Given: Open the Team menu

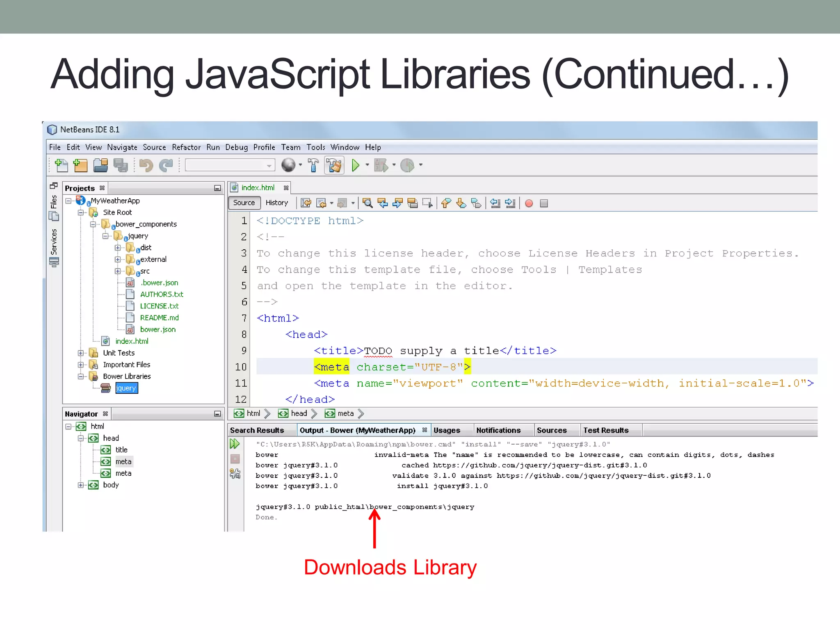Looking at the screenshot, I should [291, 147].
